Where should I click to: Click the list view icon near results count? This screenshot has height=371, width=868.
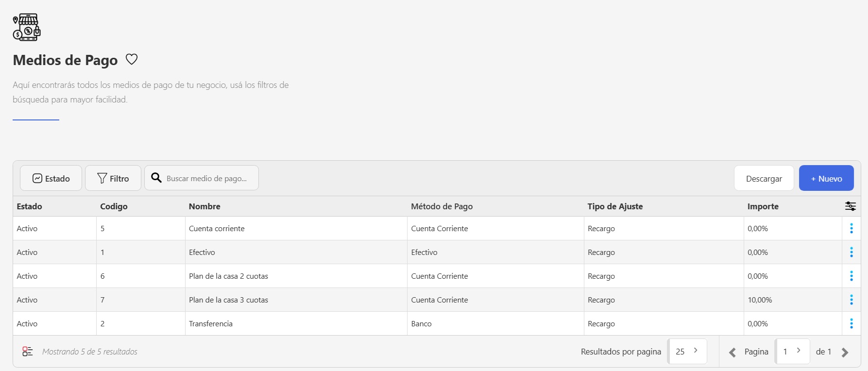pyautogui.click(x=28, y=352)
